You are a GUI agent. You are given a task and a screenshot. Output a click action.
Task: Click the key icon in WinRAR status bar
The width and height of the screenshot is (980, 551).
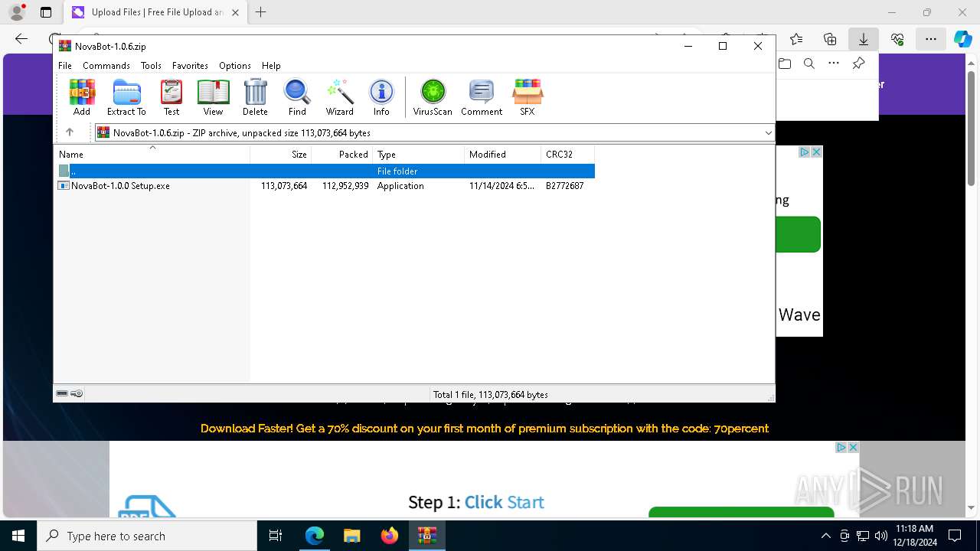coord(77,393)
